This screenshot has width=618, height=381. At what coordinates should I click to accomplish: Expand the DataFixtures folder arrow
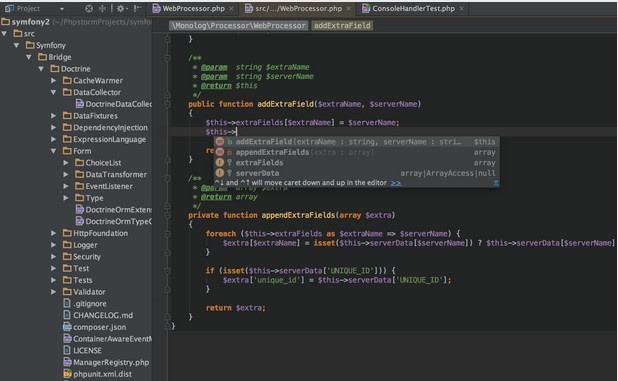54,116
